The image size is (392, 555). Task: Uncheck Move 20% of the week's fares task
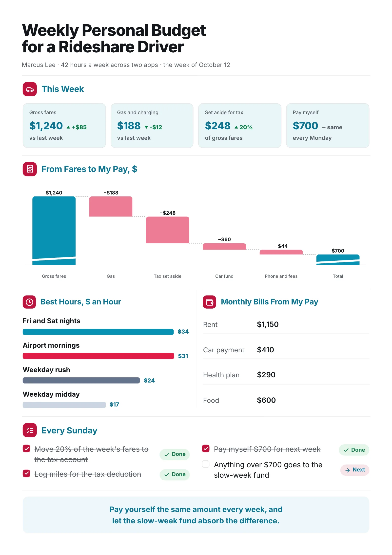(x=26, y=448)
